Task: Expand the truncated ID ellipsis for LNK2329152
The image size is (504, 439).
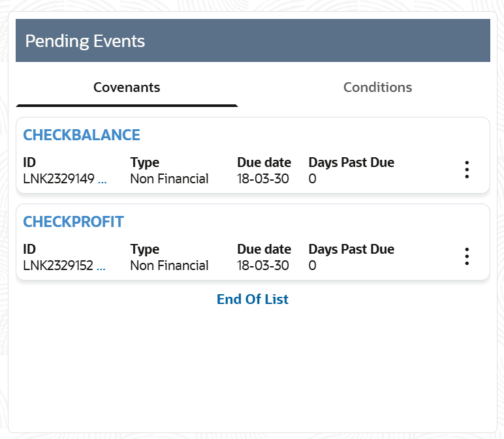Action: [x=101, y=266]
